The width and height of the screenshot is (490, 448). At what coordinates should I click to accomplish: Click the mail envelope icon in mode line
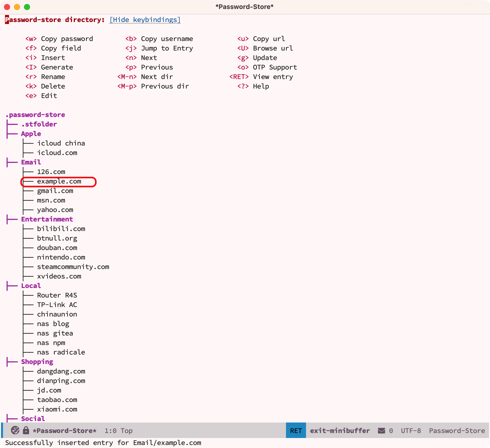(381, 430)
